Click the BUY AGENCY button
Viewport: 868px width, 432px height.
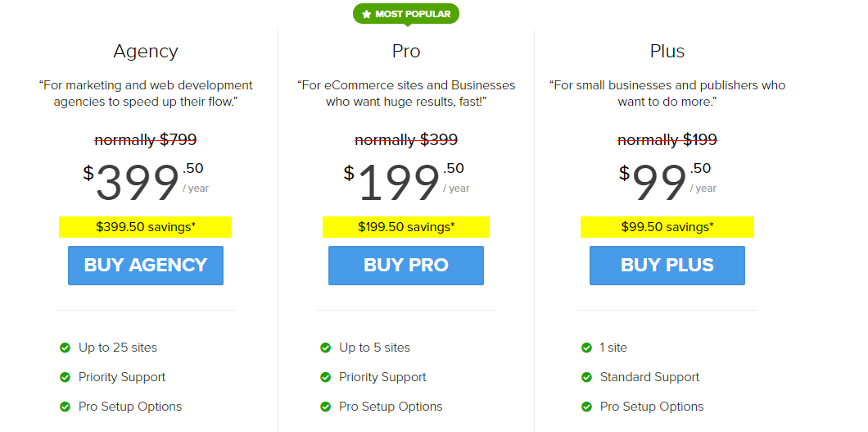point(146,266)
